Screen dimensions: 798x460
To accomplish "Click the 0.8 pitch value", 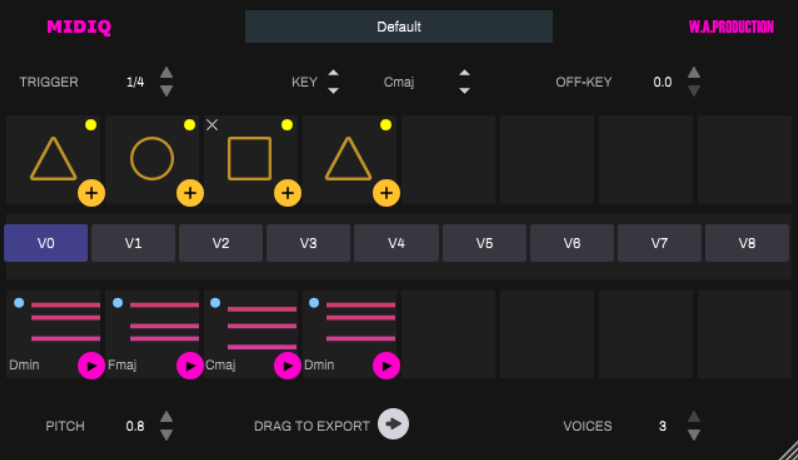I will (135, 426).
